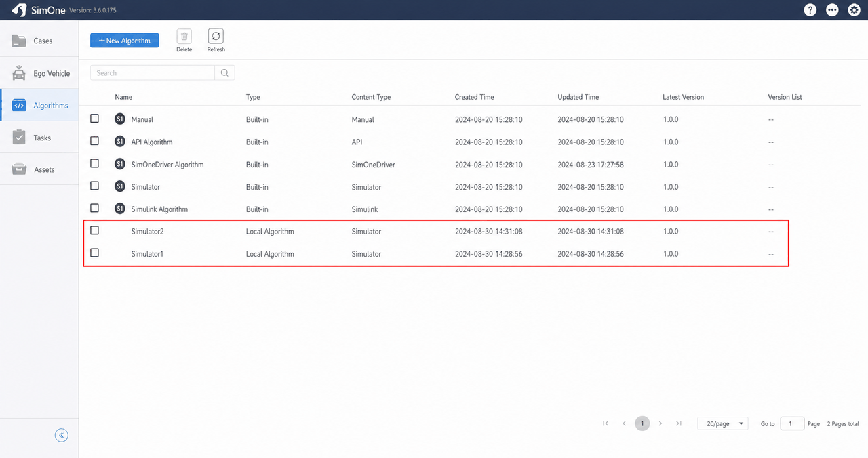Click the Search input field
Viewport: 868px width, 458px height.
(x=153, y=73)
